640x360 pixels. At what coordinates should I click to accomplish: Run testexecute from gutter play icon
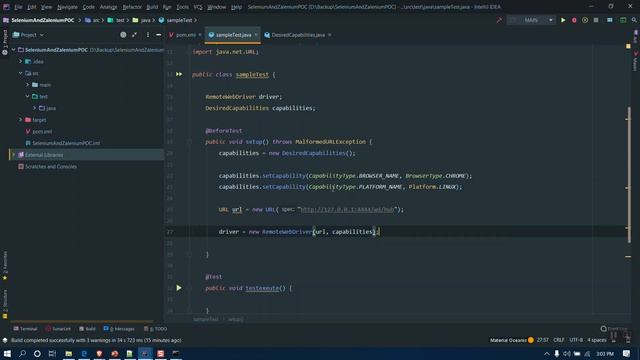[179, 288]
